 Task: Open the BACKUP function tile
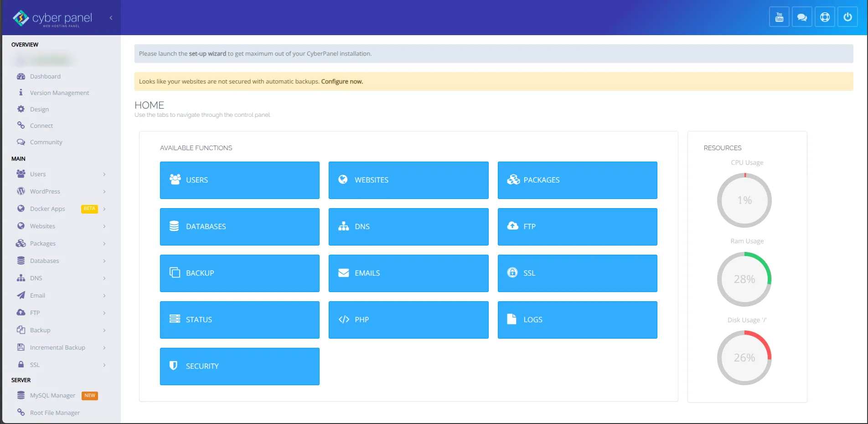pyautogui.click(x=240, y=273)
